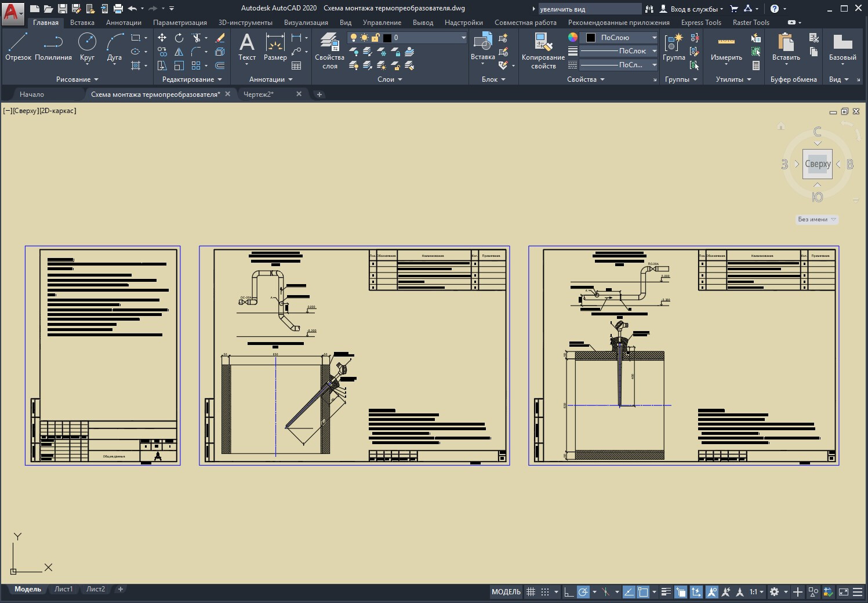This screenshot has width=868, height=603.
Task: Activate the Текст annotation tool
Action: click(247, 46)
